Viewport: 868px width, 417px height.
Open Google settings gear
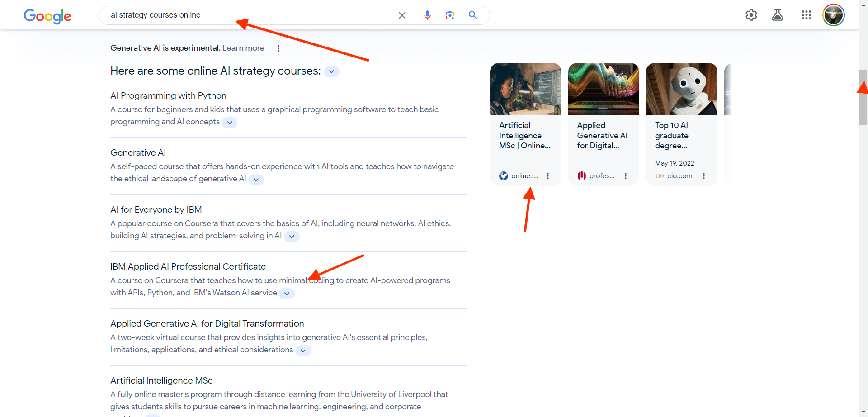coord(751,15)
